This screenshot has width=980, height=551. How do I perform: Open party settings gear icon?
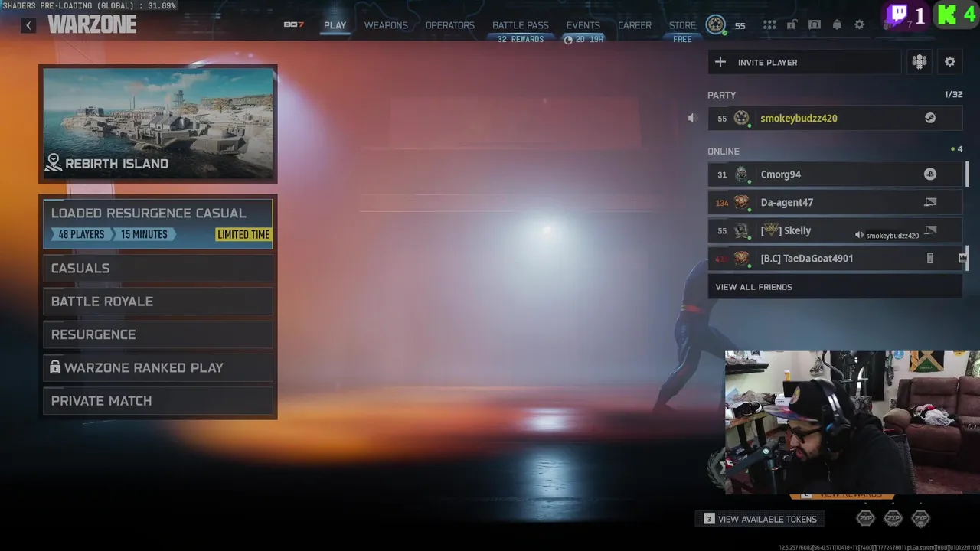(950, 62)
